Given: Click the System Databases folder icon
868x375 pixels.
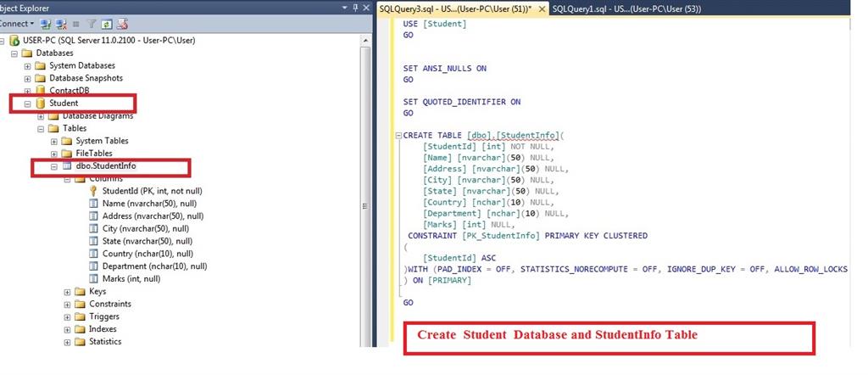Looking at the screenshot, I should coord(40,65).
